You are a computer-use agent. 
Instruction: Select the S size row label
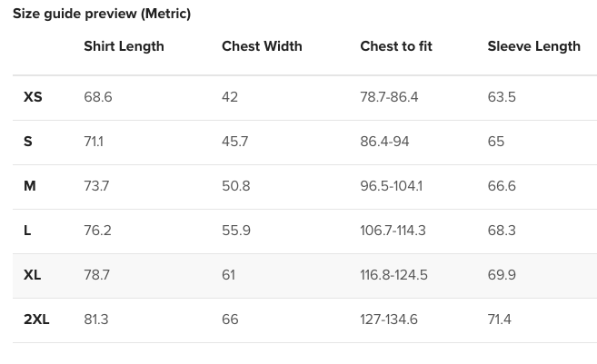pyautogui.click(x=28, y=142)
